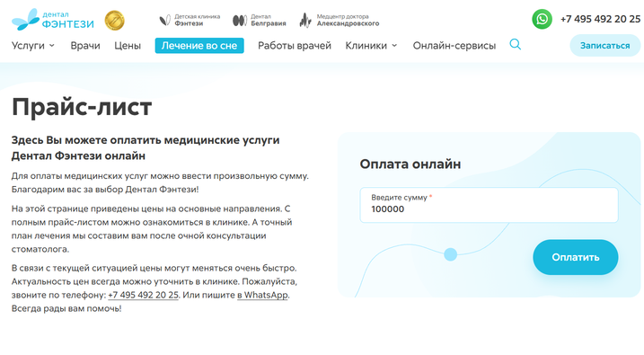Open the Онлайн-сервисы menu item
This screenshot has width=644, height=355.
pos(454,46)
